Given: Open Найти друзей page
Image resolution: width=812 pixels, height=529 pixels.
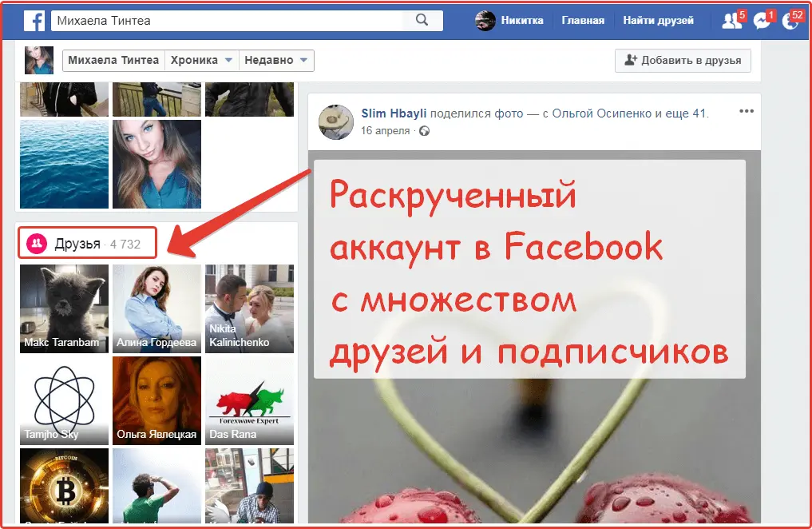Looking at the screenshot, I should [x=658, y=21].
